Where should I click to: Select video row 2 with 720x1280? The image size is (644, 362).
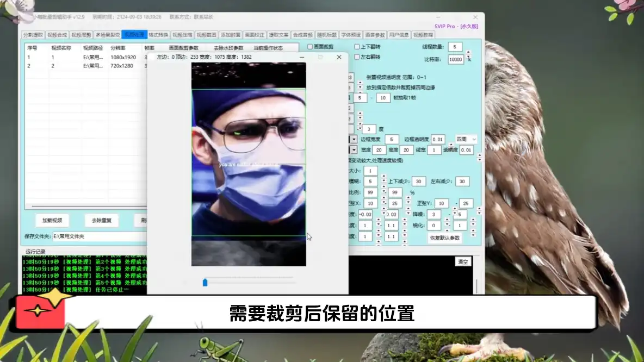85,66
